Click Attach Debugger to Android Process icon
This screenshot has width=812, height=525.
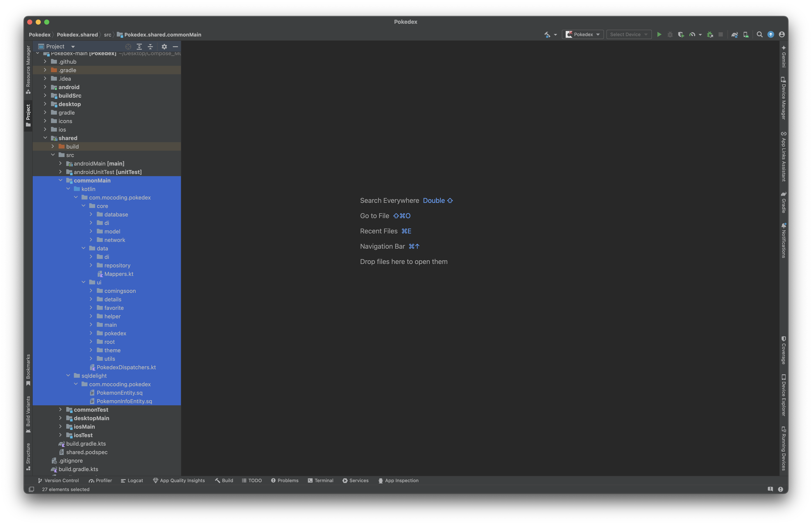710,34
